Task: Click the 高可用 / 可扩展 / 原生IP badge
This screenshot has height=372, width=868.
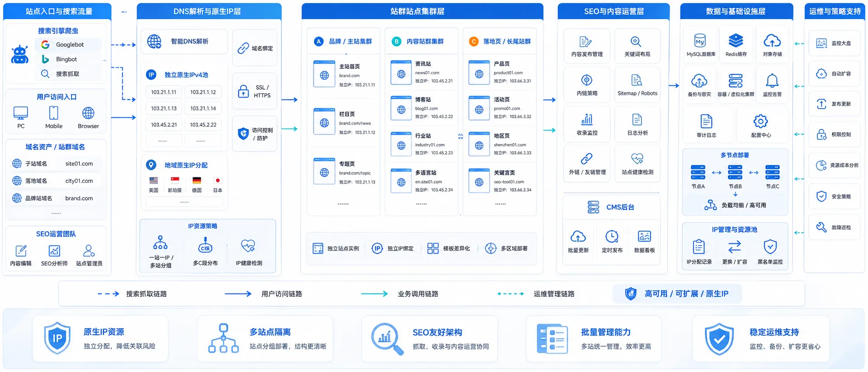Action: coord(677,294)
